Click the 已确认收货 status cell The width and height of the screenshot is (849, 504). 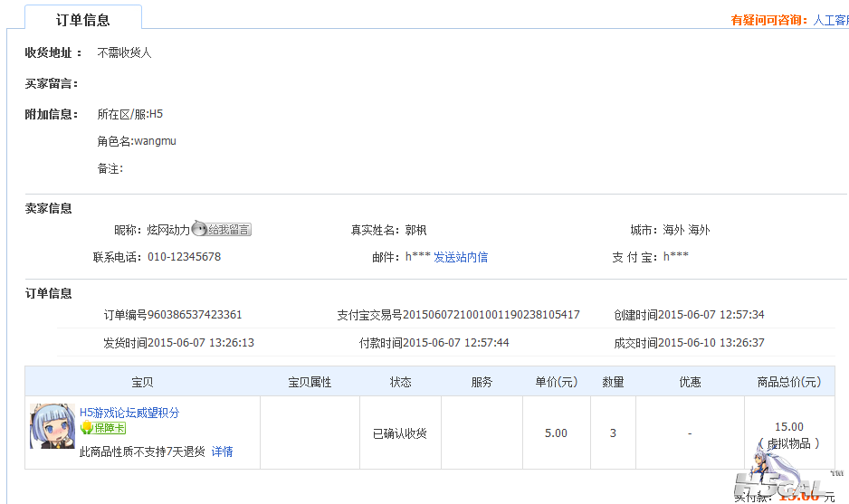(x=400, y=433)
